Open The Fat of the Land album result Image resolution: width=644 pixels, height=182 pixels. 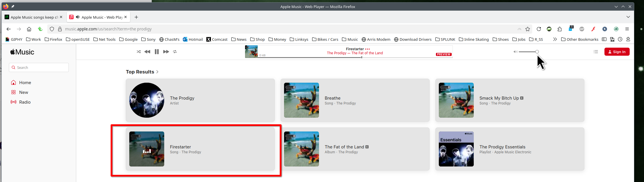[x=355, y=149]
